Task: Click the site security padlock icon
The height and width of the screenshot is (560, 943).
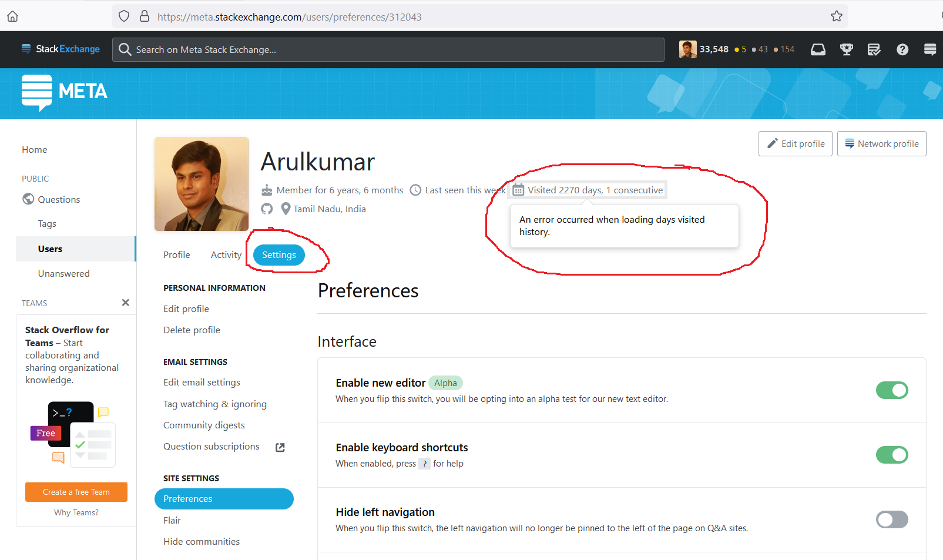Action: [145, 16]
